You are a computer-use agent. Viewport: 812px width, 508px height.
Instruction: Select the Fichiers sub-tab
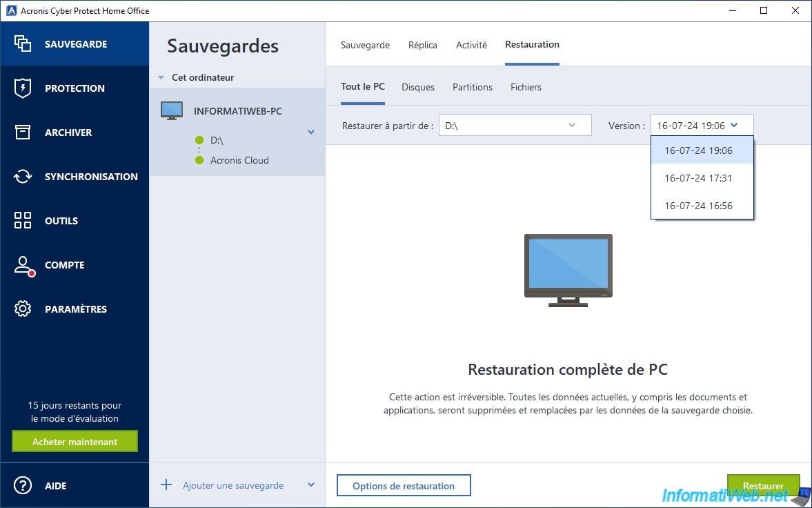coord(526,87)
